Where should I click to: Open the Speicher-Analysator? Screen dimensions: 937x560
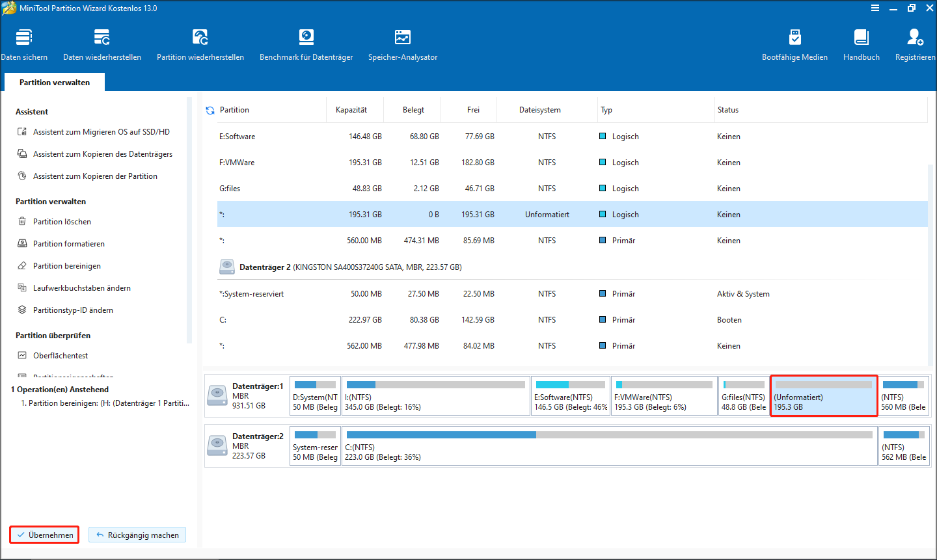(x=402, y=42)
